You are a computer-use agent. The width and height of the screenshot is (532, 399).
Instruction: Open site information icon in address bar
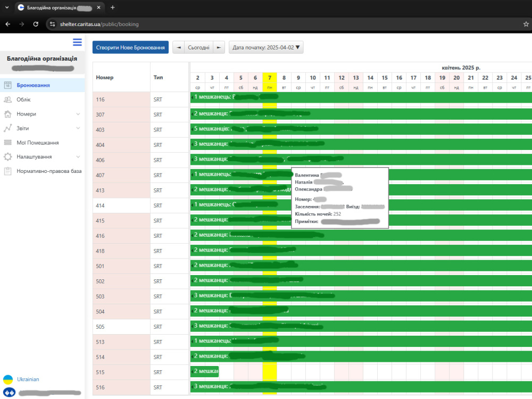point(52,24)
